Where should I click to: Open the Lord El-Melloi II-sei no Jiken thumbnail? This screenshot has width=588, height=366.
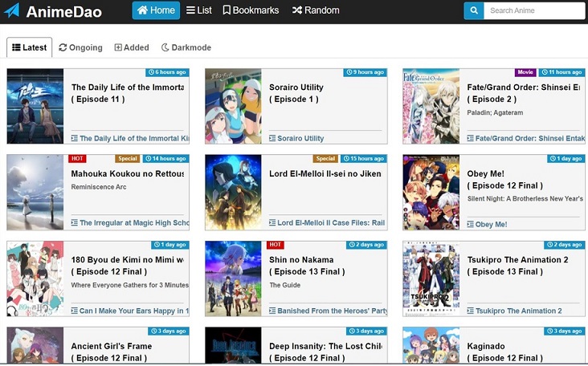pyautogui.click(x=233, y=192)
